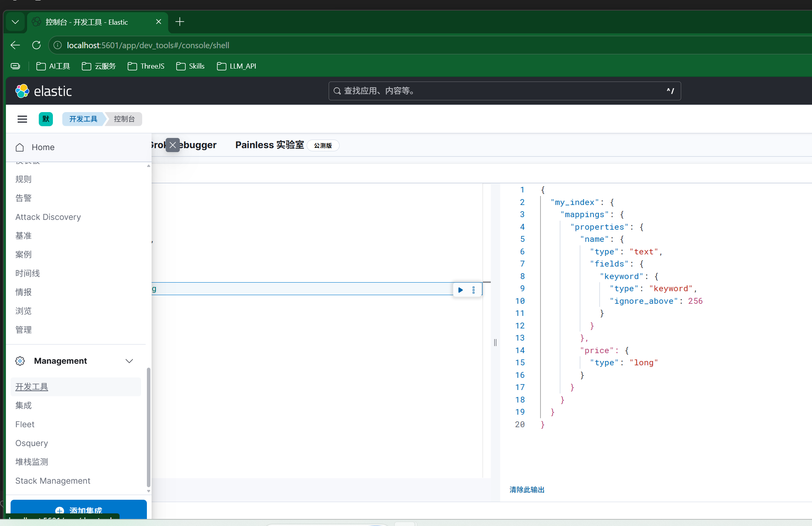Close the side navigation flyout
Screen dimensions: 812x526
(173, 145)
